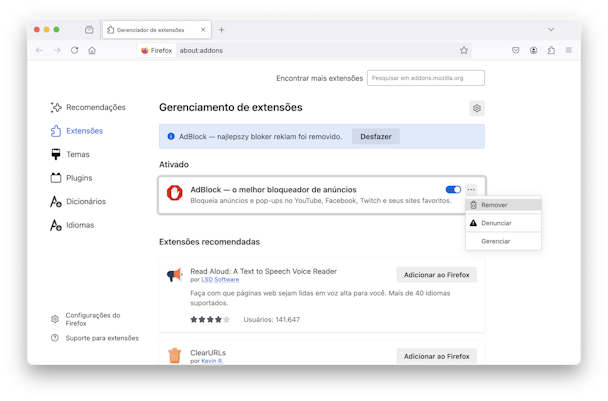The height and width of the screenshot is (401, 608).
Task: Click the three-dots menu on the AdBlock card
Action: 471,190
